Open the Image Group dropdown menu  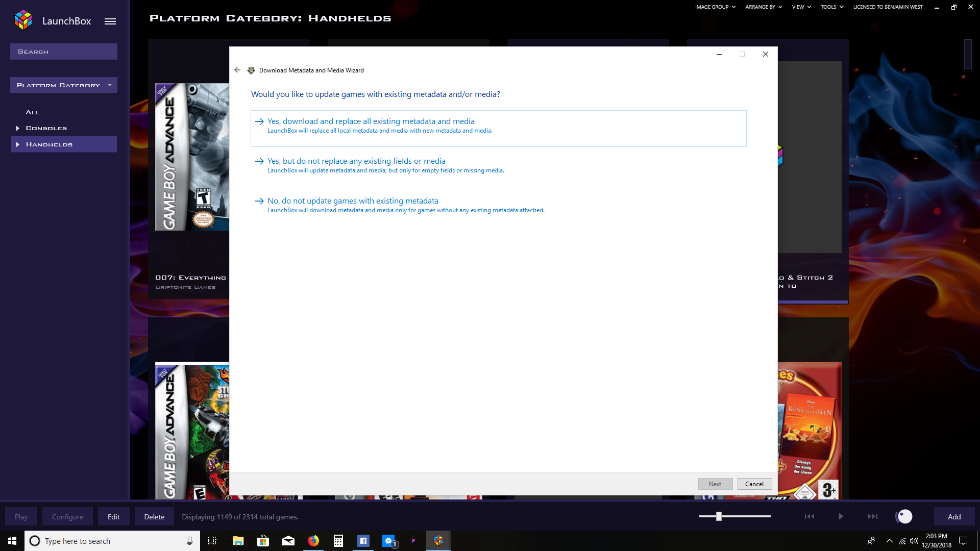point(715,7)
